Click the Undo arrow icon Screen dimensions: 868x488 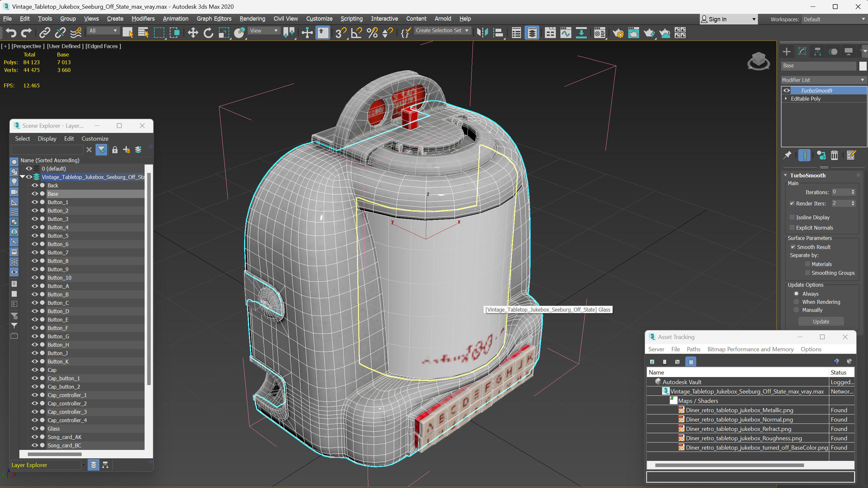click(x=11, y=33)
